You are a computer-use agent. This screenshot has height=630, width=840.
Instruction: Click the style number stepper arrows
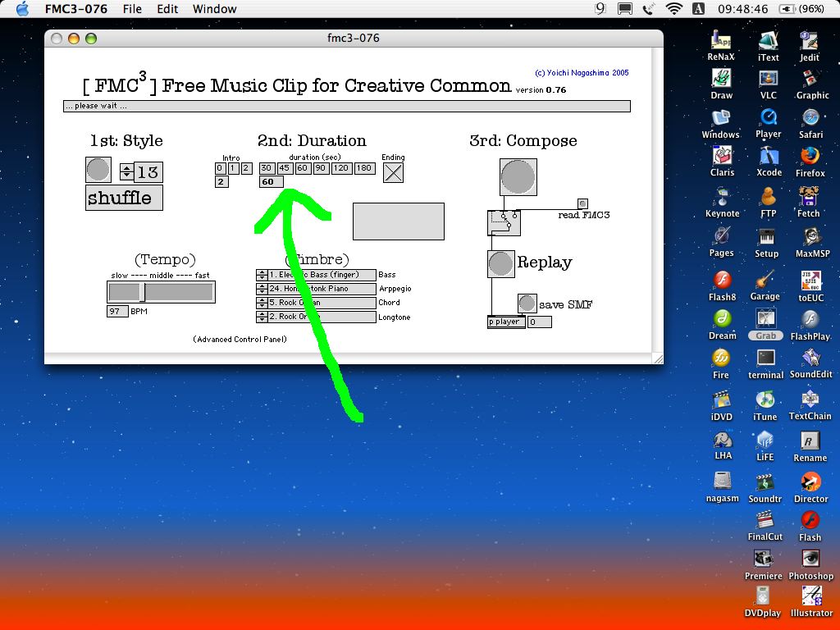(x=127, y=172)
